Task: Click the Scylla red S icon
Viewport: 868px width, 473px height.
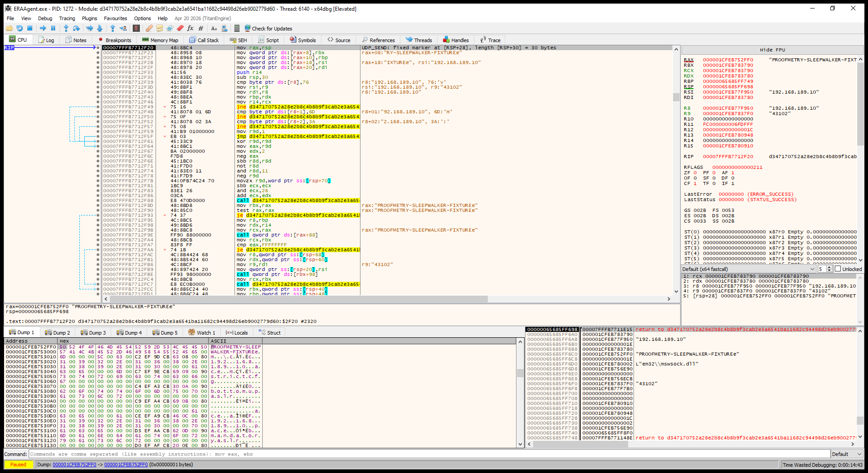Action: (136, 28)
